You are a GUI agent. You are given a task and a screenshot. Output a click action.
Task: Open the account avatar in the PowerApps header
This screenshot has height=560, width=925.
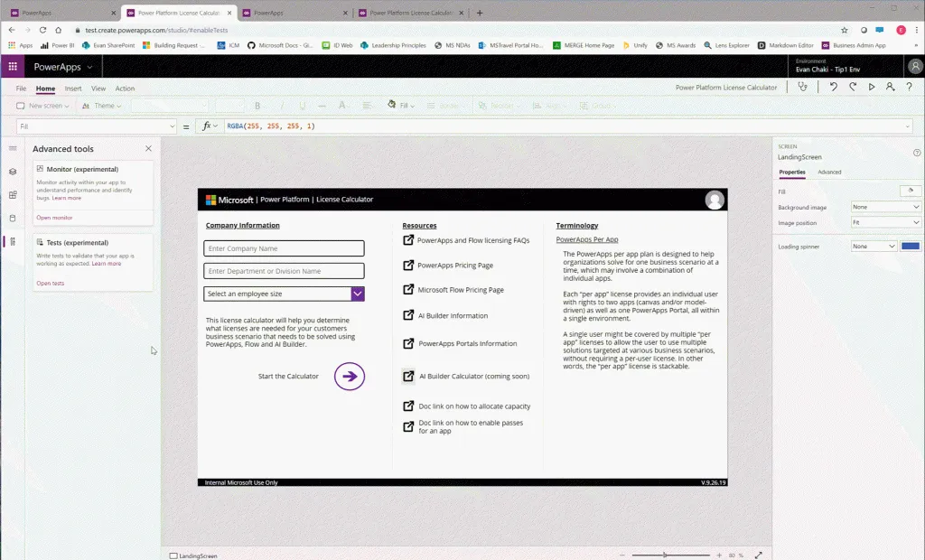(x=915, y=67)
